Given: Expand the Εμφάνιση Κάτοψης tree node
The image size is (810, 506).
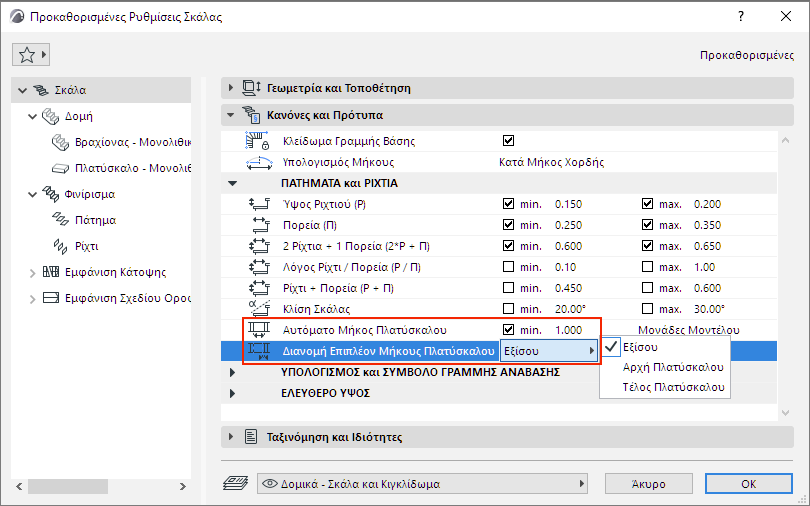Looking at the screenshot, I should pos(32,273).
